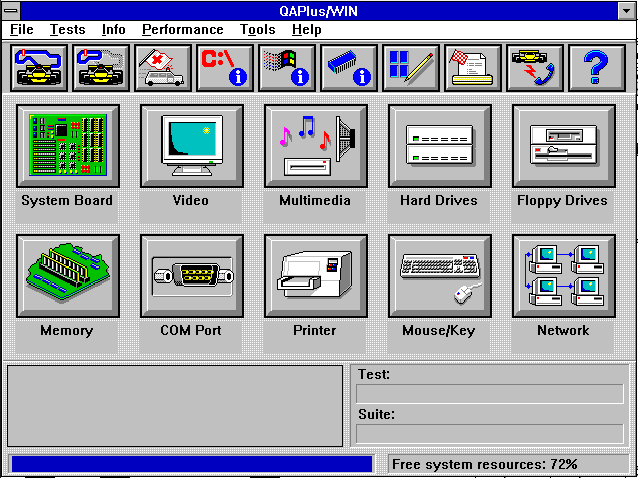Viewport: 638px width, 478px height.
Task: Open the Performance menu
Action: click(183, 30)
